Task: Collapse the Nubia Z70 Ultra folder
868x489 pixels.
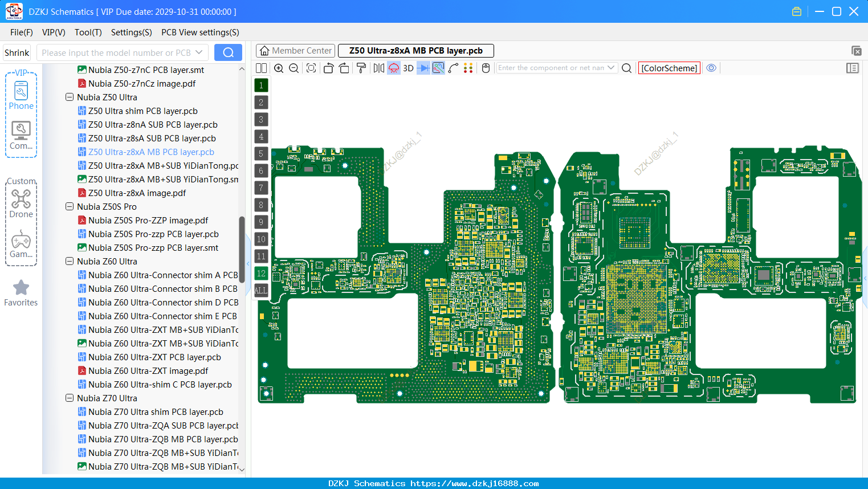Action: click(70, 398)
